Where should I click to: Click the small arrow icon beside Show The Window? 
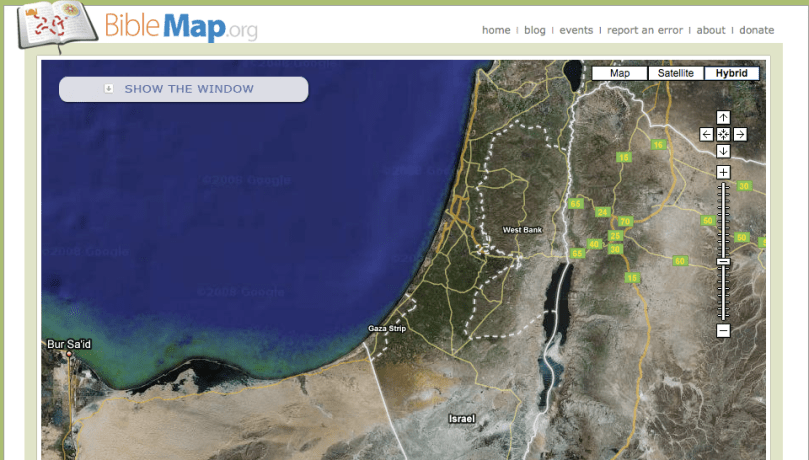[108, 89]
